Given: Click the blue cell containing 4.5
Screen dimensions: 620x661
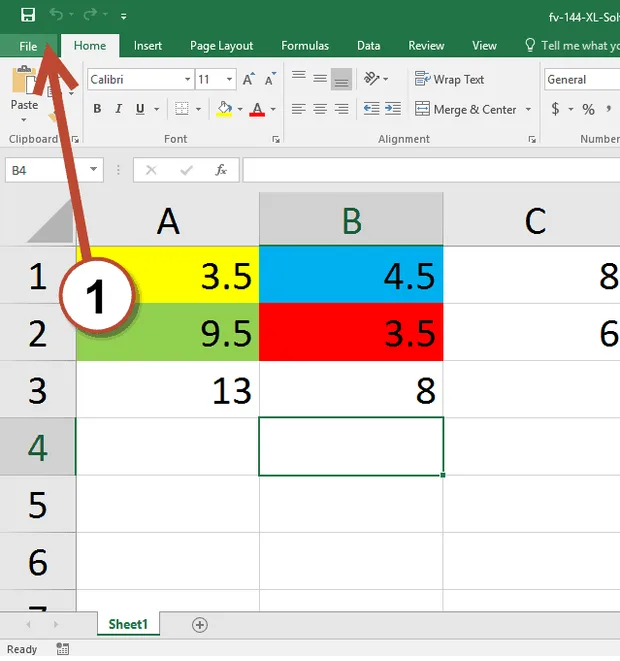Looking at the screenshot, I should coord(351,275).
